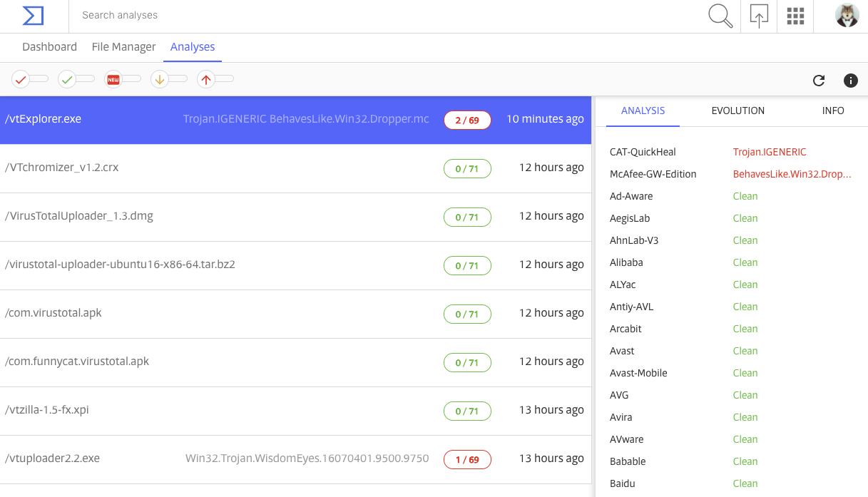This screenshot has height=497, width=868.
Task: Toggle the green checkmark clean filter
Action: coord(76,79)
